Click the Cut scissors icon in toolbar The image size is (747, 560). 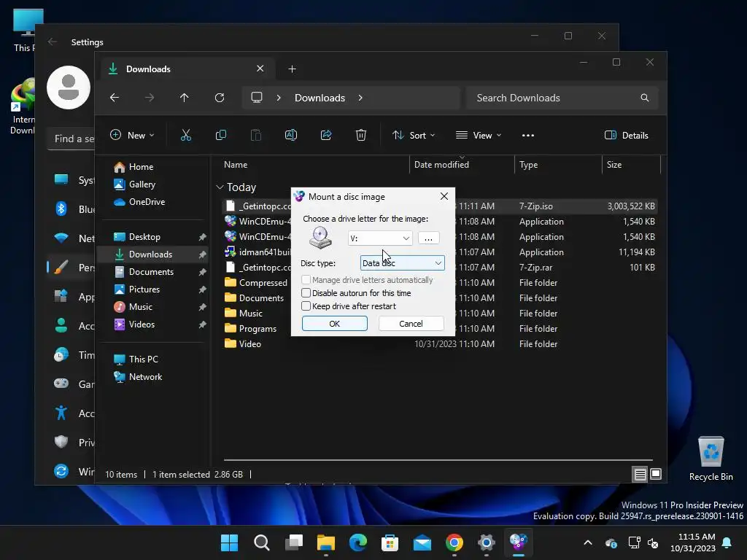(186, 135)
